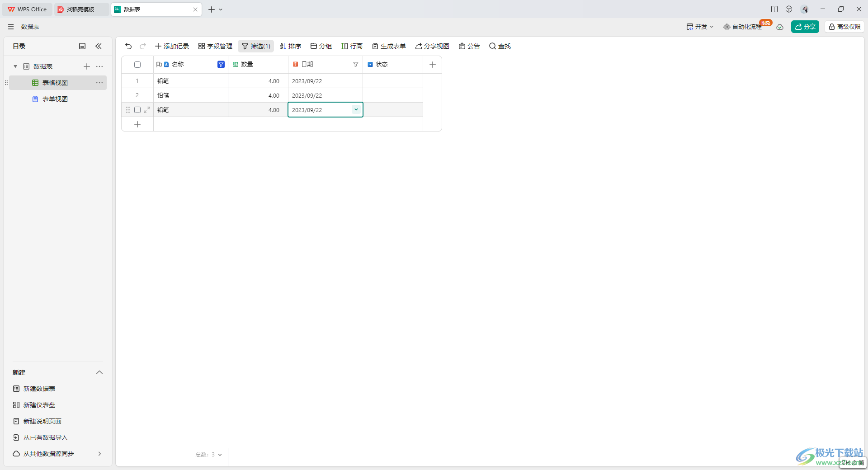Collapse the 新建 section chevron
868x470 pixels.
tap(99, 372)
